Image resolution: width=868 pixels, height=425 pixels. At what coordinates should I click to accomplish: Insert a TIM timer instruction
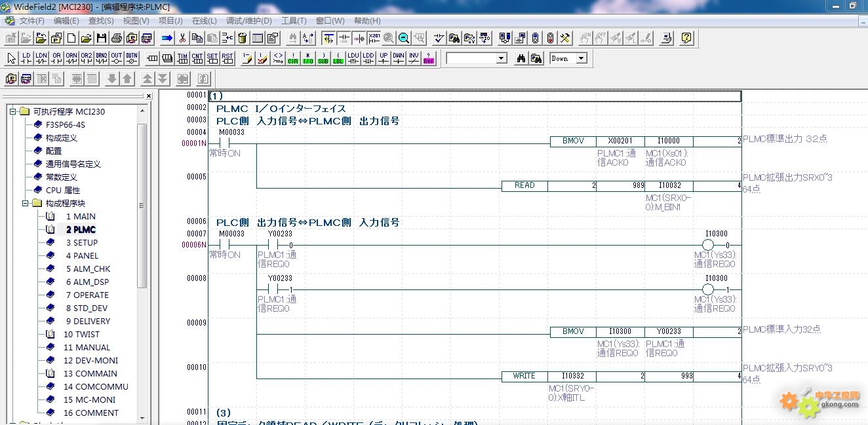tap(182, 58)
